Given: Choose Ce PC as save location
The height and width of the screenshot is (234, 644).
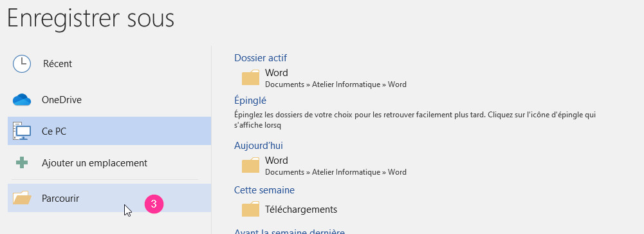Looking at the screenshot, I should pos(109,132).
